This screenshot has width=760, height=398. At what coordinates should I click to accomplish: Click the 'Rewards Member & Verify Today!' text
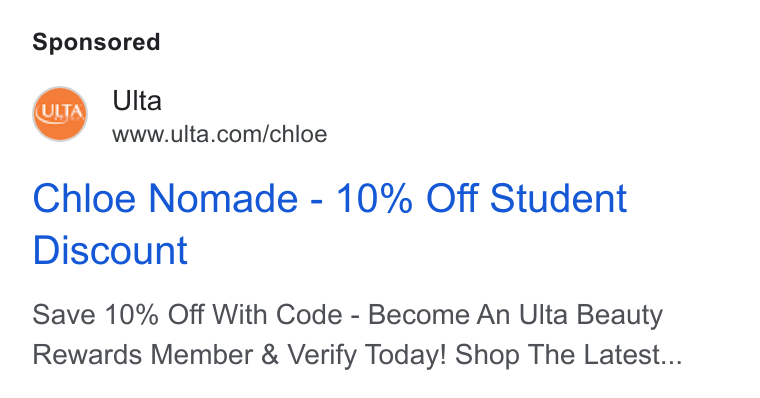[239, 354]
